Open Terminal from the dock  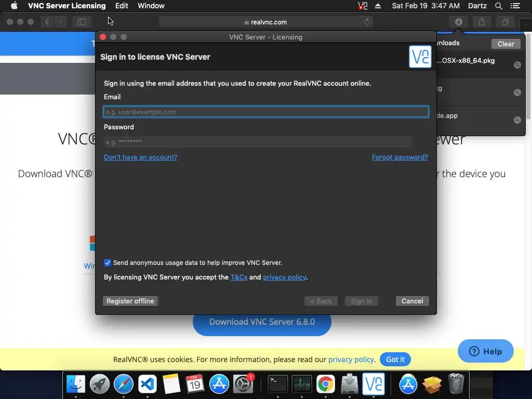278,384
